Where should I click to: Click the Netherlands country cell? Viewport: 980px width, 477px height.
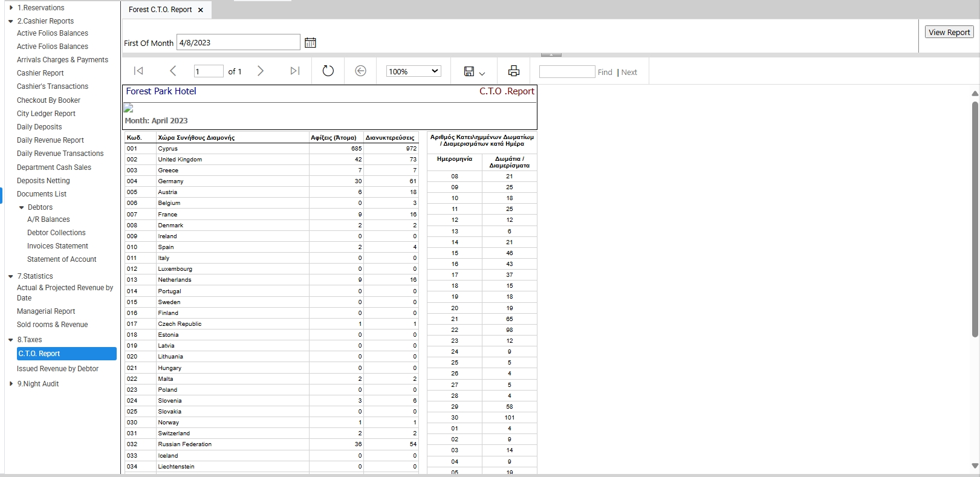tap(232, 280)
